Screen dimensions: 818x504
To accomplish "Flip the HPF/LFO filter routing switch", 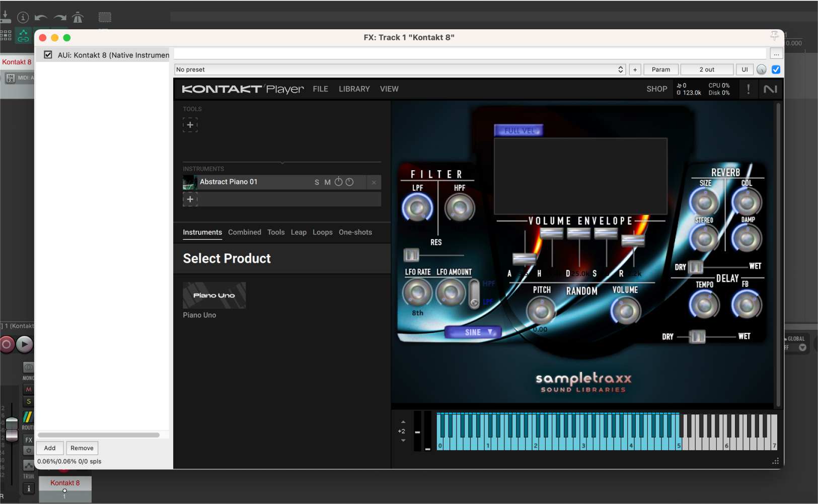I will [x=474, y=294].
